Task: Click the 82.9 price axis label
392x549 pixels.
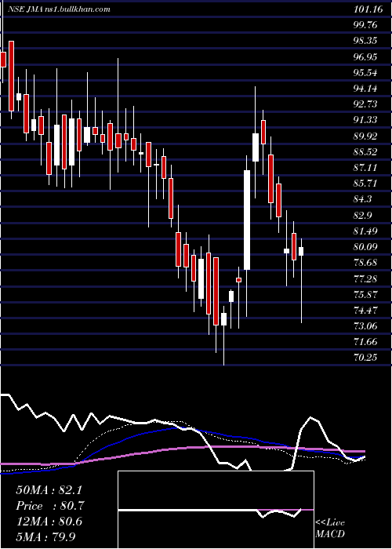Action: [x=363, y=216]
